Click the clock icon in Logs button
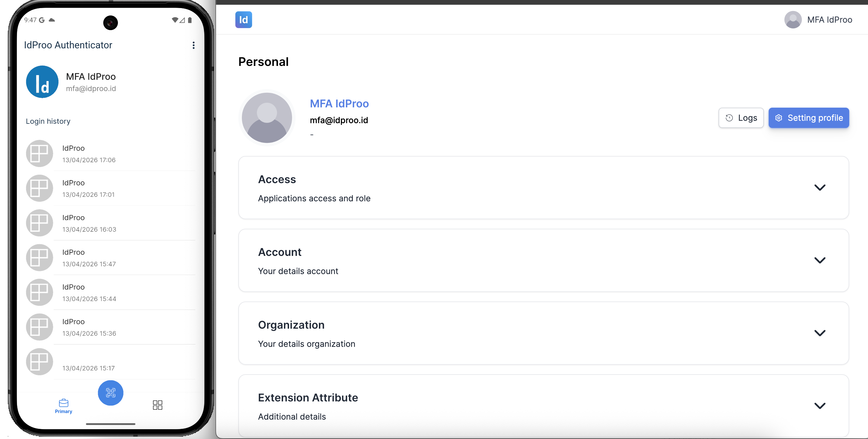The height and width of the screenshot is (439, 868). click(x=729, y=118)
